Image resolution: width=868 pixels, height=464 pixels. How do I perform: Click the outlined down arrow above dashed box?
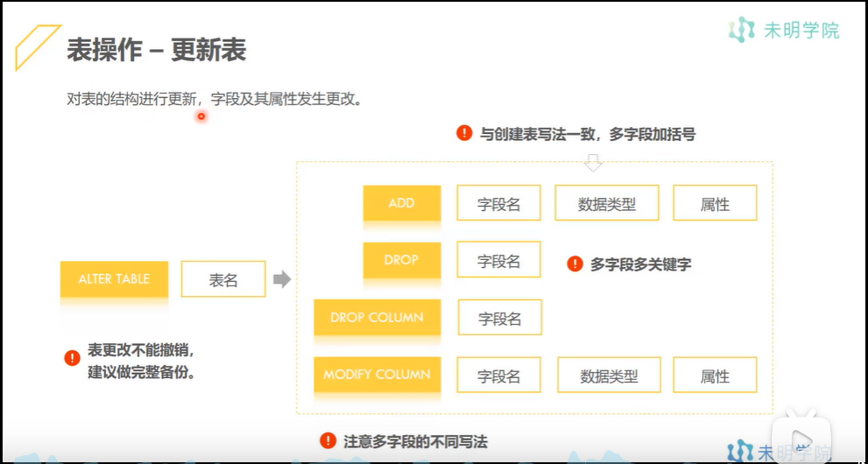coord(593,163)
